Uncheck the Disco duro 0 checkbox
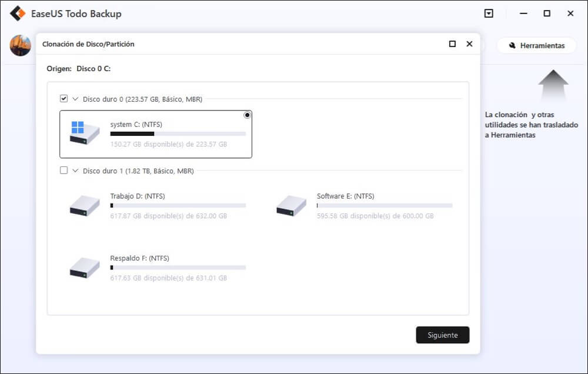The height and width of the screenshot is (374, 588). pos(64,99)
